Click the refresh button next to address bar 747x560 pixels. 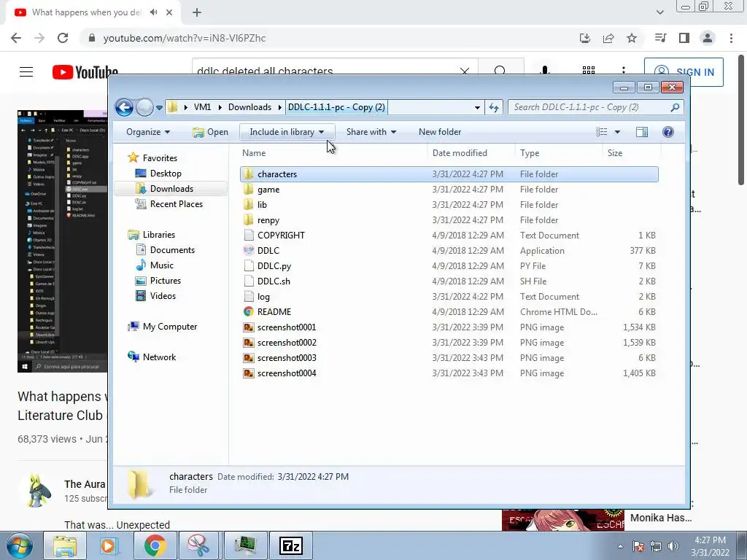(x=494, y=108)
